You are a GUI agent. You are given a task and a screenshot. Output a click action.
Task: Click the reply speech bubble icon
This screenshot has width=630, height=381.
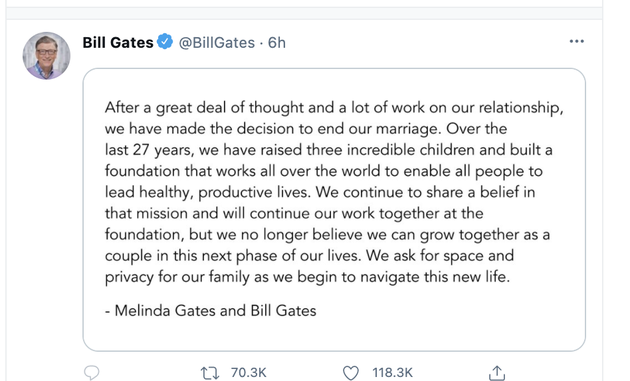[x=91, y=373]
